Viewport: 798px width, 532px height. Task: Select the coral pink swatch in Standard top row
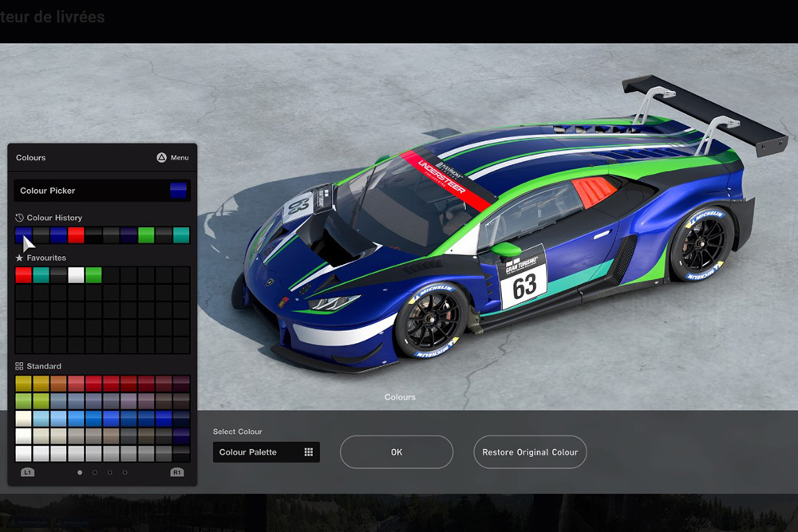click(x=76, y=384)
